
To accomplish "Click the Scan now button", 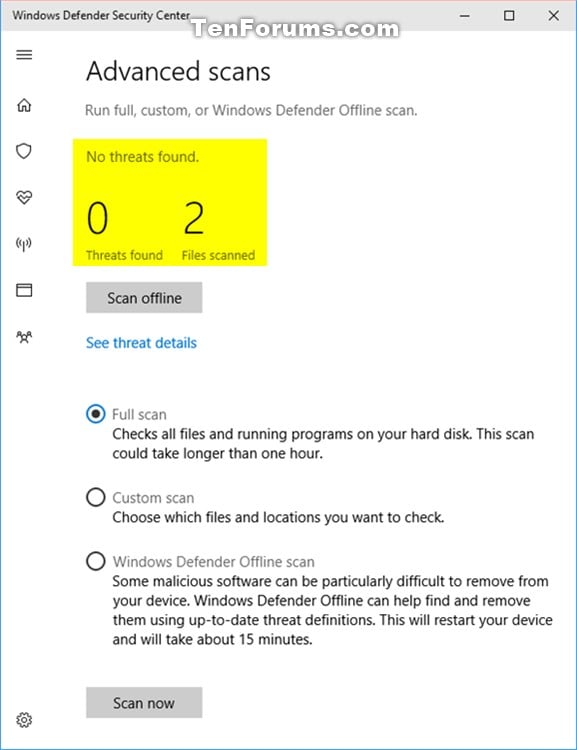I will point(144,703).
